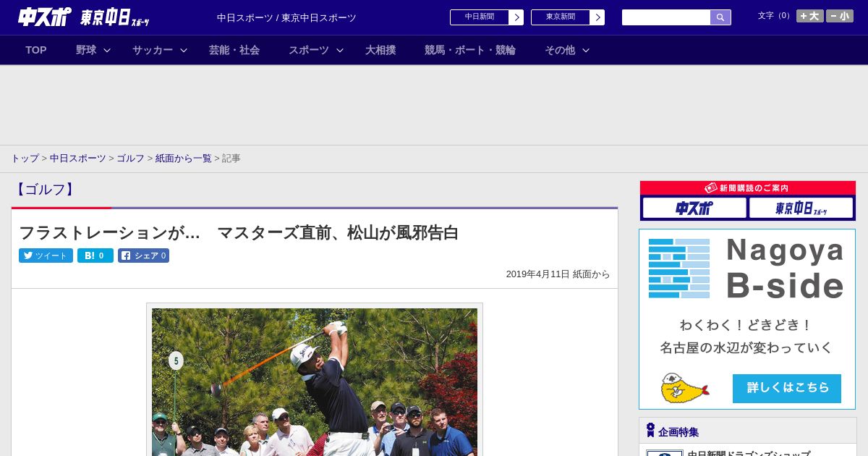Open the 東京中日スポーツ logo link
868x456 pixels.
click(115, 17)
